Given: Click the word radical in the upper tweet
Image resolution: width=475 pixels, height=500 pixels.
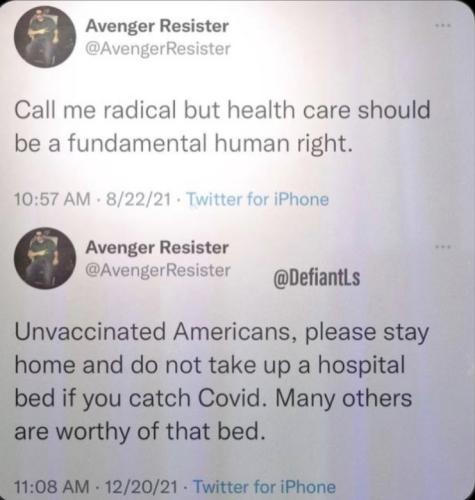Looking at the screenshot, I should click(x=139, y=110).
